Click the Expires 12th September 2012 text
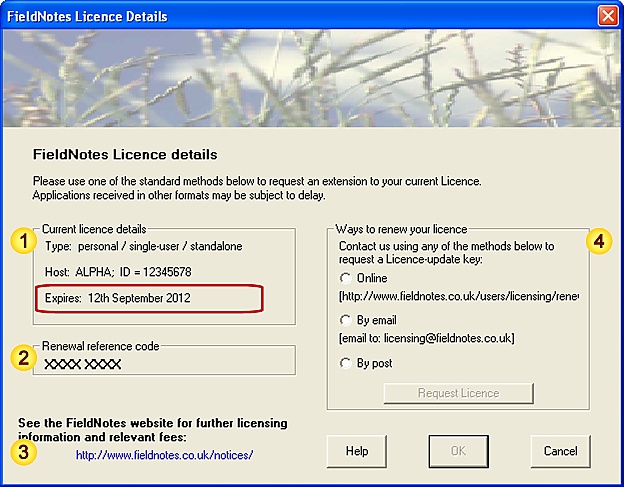 click(x=118, y=298)
